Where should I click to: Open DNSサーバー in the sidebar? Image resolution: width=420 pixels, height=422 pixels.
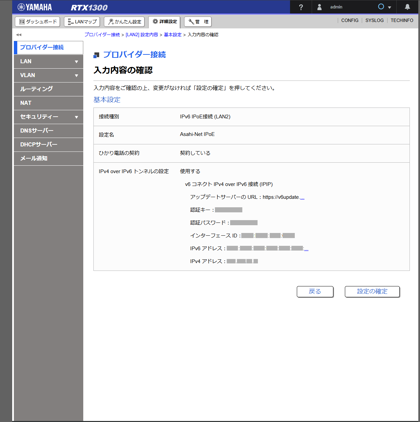[49, 131]
